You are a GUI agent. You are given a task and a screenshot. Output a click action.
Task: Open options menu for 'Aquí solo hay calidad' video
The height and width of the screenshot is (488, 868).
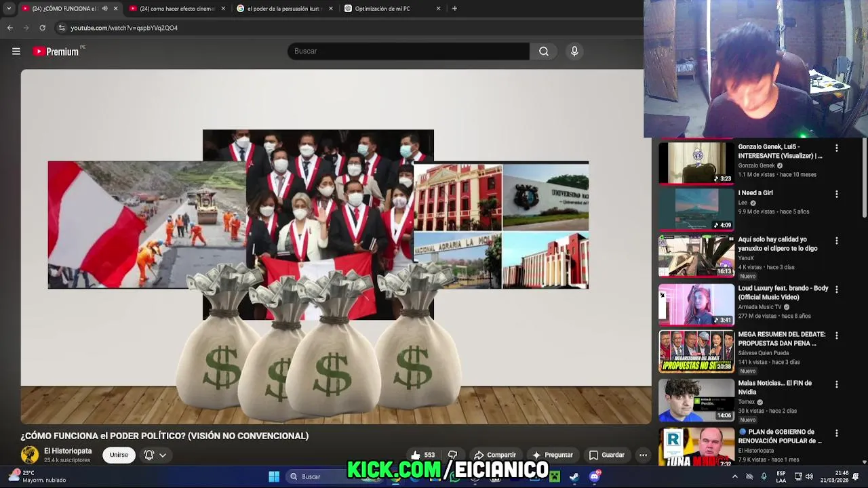pyautogui.click(x=836, y=241)
